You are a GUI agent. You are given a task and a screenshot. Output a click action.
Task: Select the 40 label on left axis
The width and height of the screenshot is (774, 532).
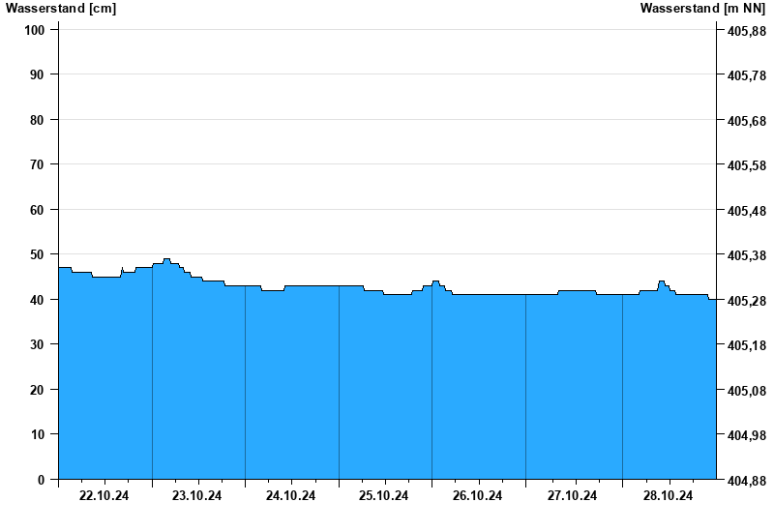(x=37, y=300)
